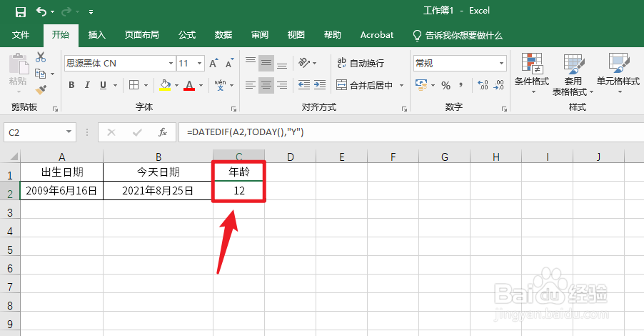Click the Redo arrow icon
644x336 pixels.
(66, 11)
